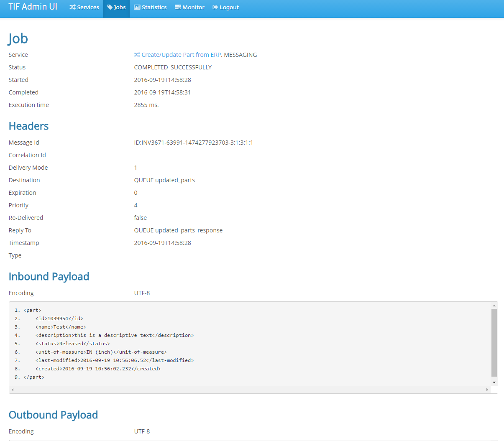
Task: Click the Monitor list icon
Action: pos(179,7)
